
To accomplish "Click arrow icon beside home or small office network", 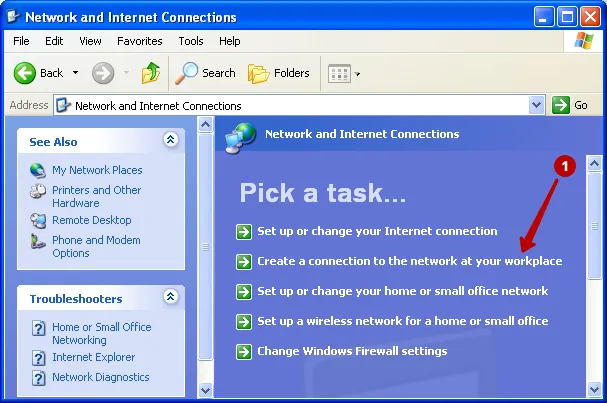I will [x=244, y=292].
